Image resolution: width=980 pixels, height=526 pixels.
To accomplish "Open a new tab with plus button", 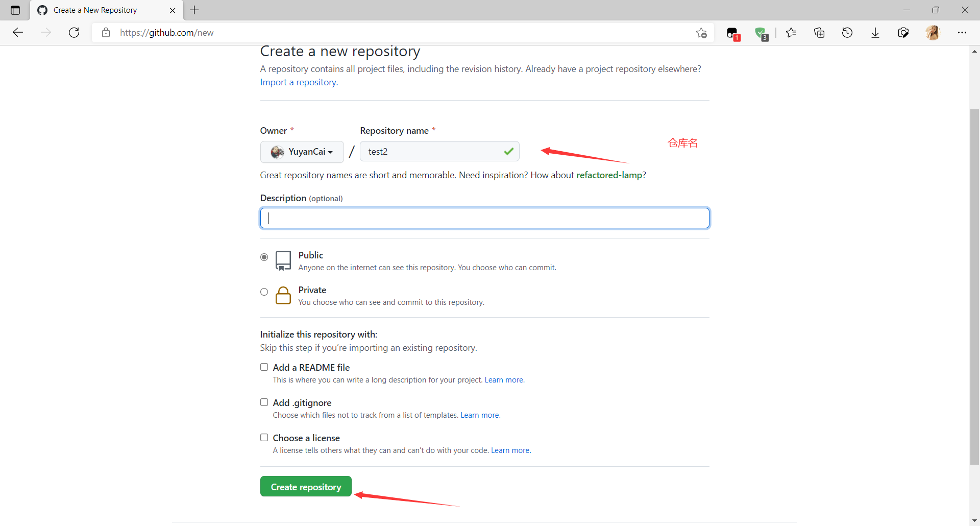I will (194, 10).
